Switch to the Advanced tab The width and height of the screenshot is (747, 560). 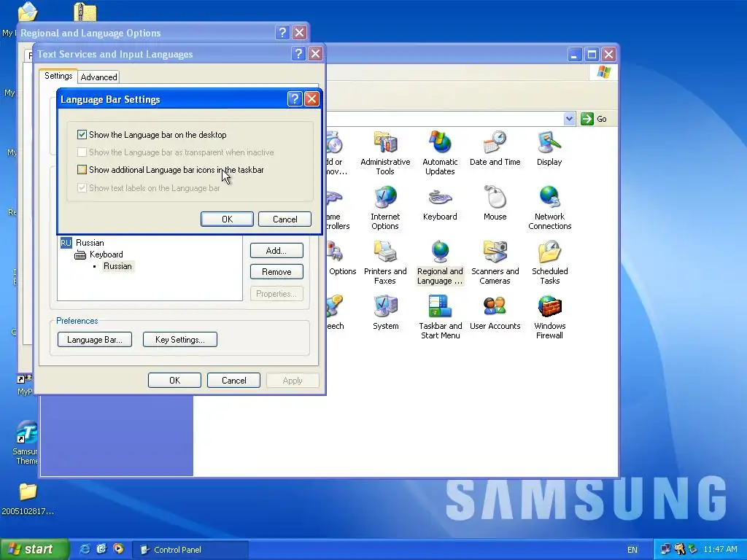tap(98, 77)
